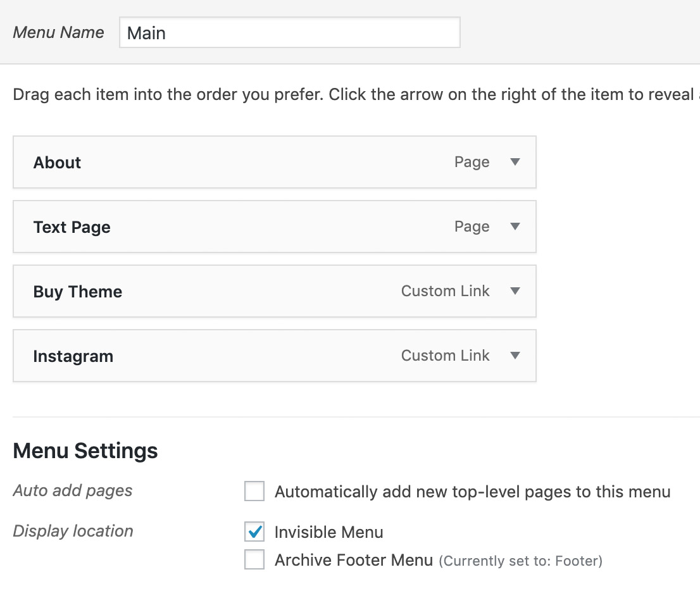700x610 pixels.
Task: Select the About menu item title
Action: point(57,163)
